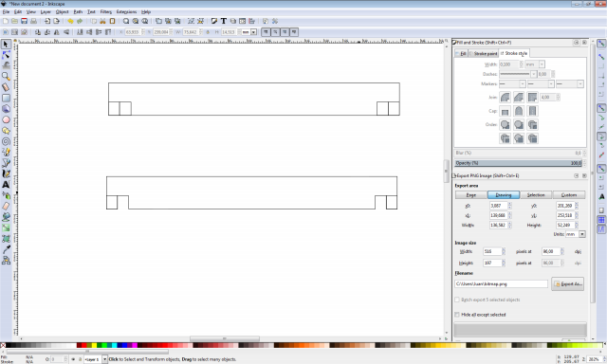
Task: Open the File menu
Action: pos(6,12)
